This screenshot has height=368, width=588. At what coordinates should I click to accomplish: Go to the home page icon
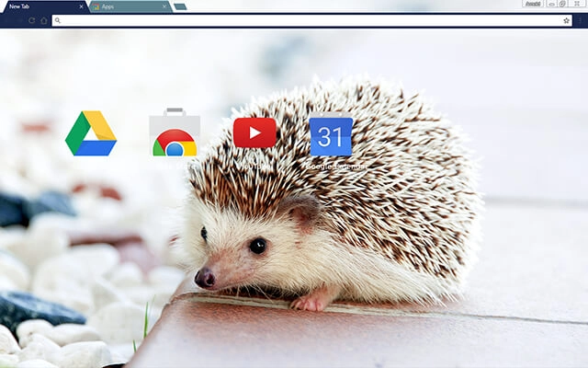44,20
